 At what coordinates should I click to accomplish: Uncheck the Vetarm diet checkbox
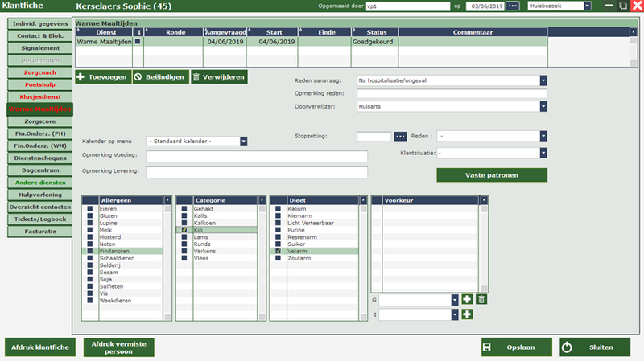point(279,251)
